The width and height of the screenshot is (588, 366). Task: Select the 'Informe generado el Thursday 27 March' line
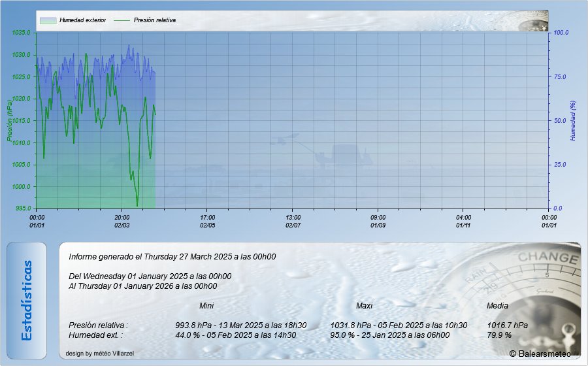(x=172, y=257)
